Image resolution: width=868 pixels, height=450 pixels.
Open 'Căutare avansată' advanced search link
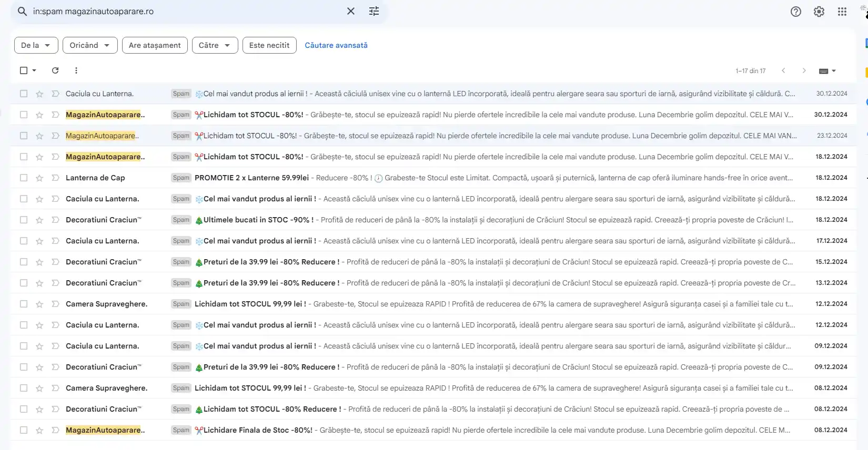coord(336,45)
